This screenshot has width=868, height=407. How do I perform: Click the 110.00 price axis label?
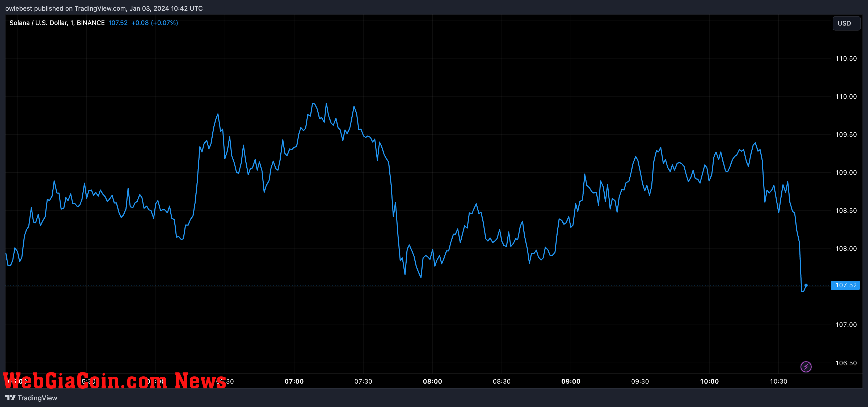click(846, 97)
